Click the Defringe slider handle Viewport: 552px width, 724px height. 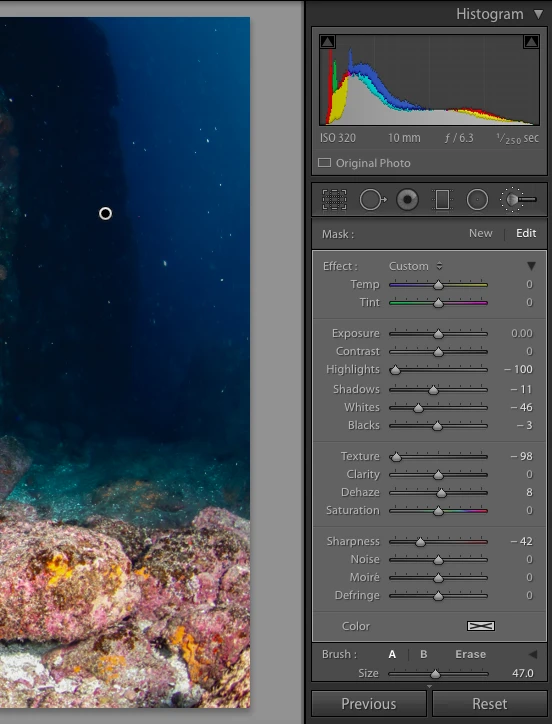(438, 596)
